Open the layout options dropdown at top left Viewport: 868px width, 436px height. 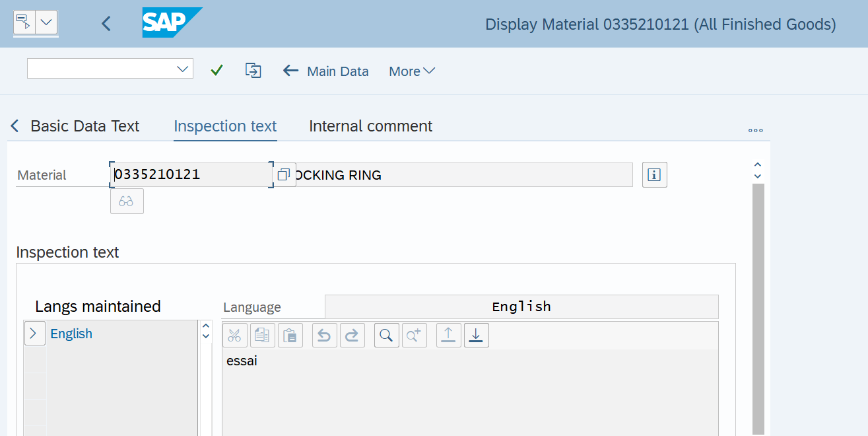click(x=46, y=22)
